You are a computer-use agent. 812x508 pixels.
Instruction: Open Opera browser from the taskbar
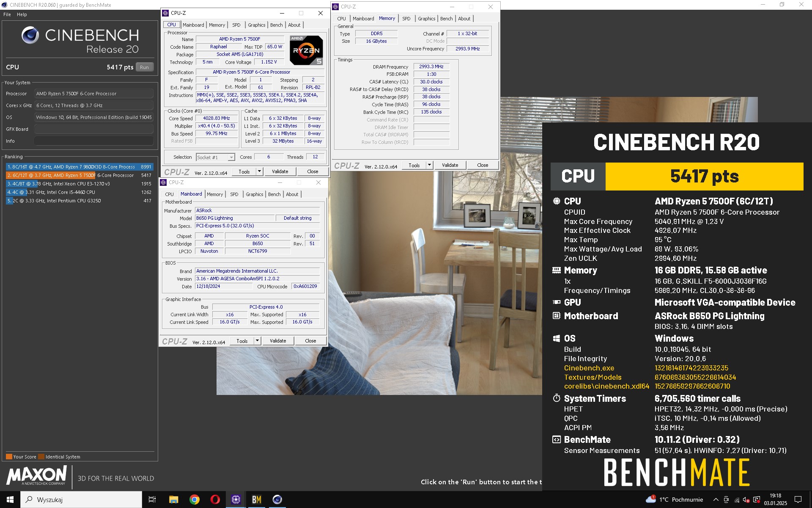[x=215, y=500]
